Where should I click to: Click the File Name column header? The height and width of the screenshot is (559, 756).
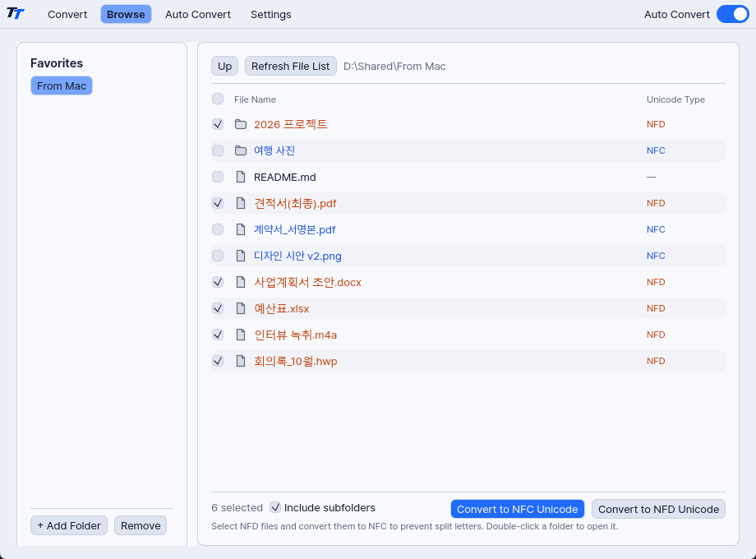click(x=255, y=99)
